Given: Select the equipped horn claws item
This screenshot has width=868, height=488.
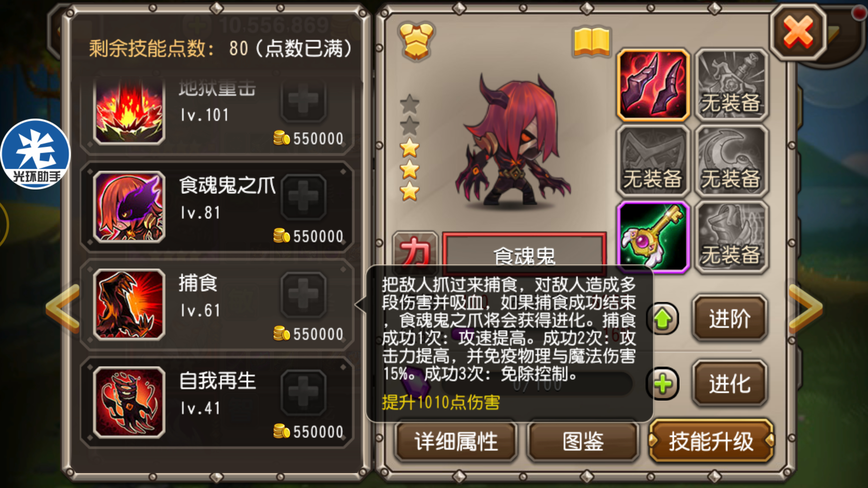Looking at the screenshot, I should tap(653, 85).
